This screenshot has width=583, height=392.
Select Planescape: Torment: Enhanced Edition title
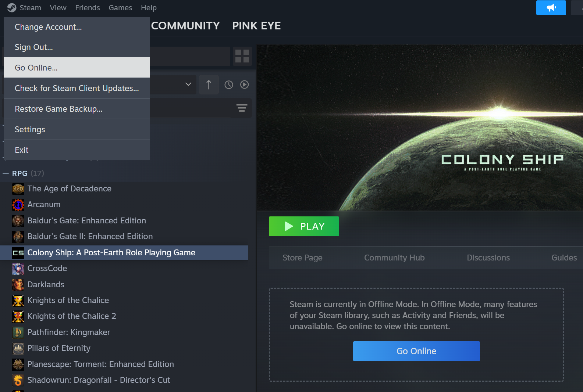[101, 364]
